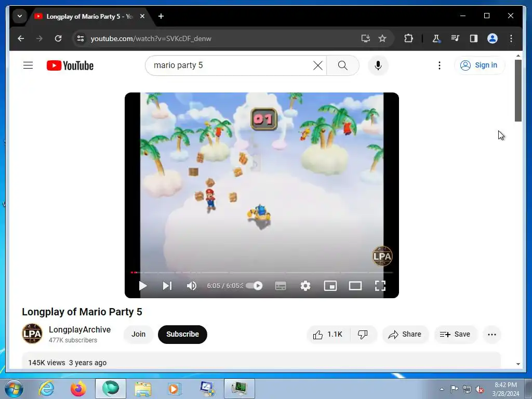Install app icon in address bar

[365, 38]
